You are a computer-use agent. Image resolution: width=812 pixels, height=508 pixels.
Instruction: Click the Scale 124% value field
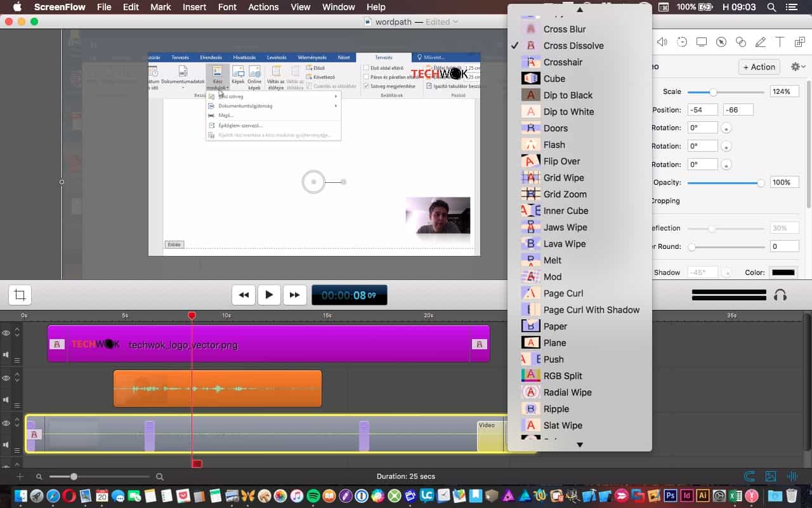784,91
